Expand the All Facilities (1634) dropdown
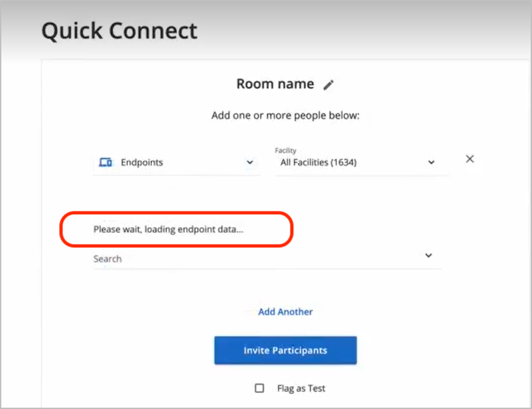Screen dimensions: 532x409 point(362,162)
